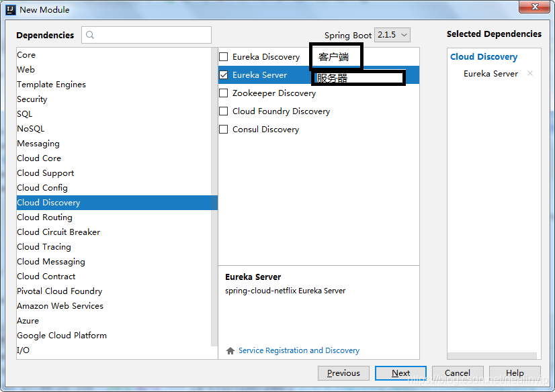Choose Cloud Config category
The width and height of the screenshot is (555, 392).
pyautogui.click(x=114, y=188)
